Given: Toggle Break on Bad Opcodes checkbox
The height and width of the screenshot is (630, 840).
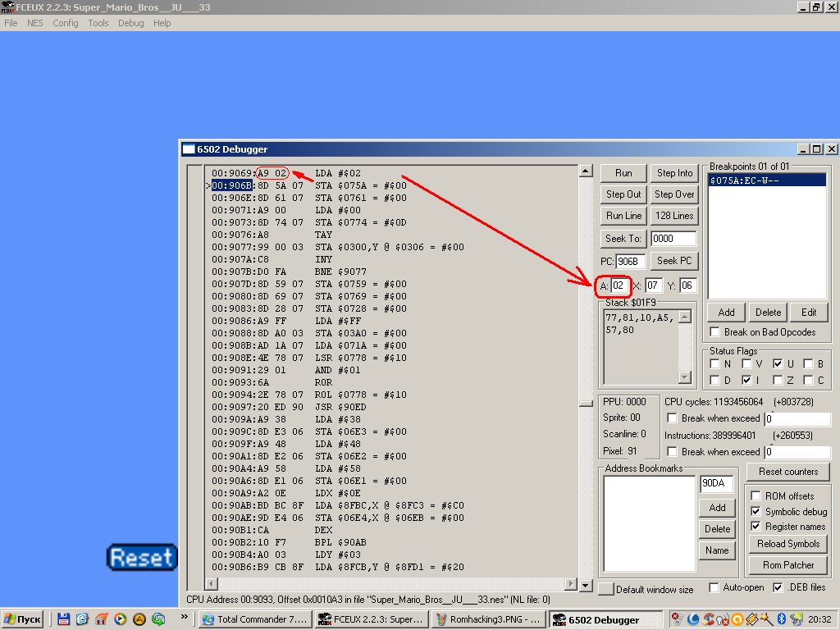Looking at the screenshot, I should coord(714,332).
